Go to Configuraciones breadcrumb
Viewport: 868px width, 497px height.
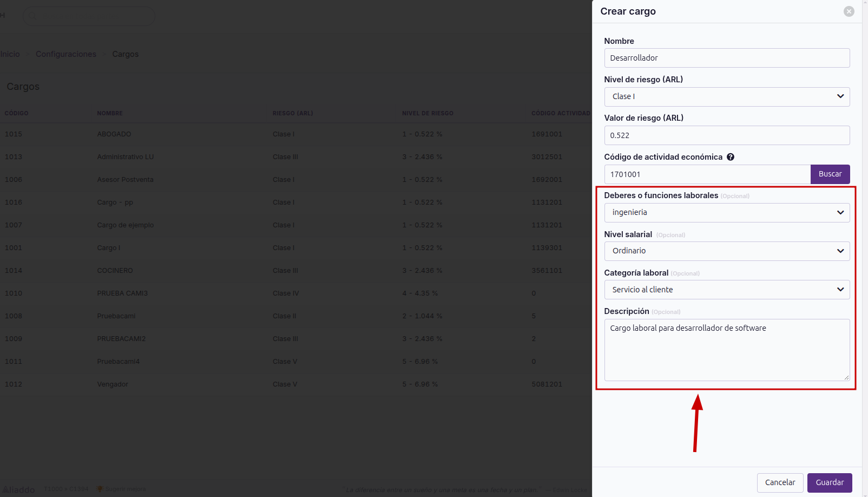tap(66, 54)
